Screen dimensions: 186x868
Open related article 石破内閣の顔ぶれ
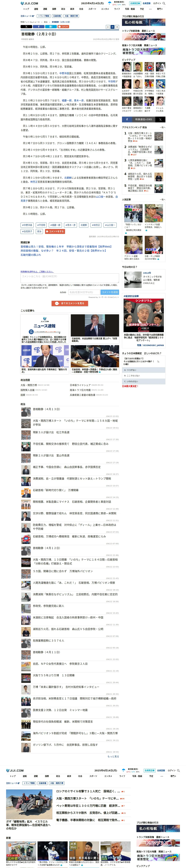pyautogui.click(x=31, y=255)
